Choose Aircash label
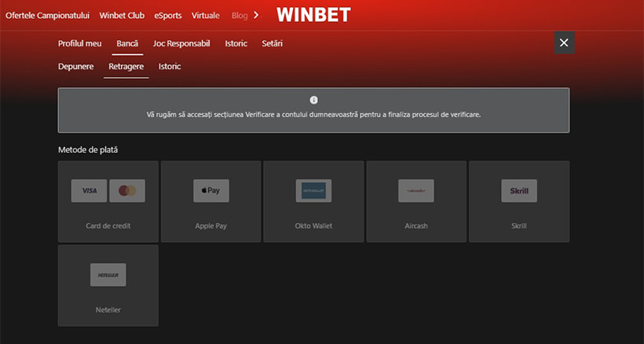This screenshot has width=644, height=344. pos(416,225)
